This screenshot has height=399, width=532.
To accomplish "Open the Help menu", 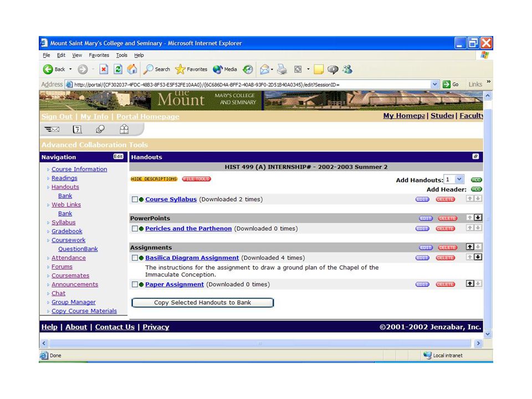I will 139,55.
